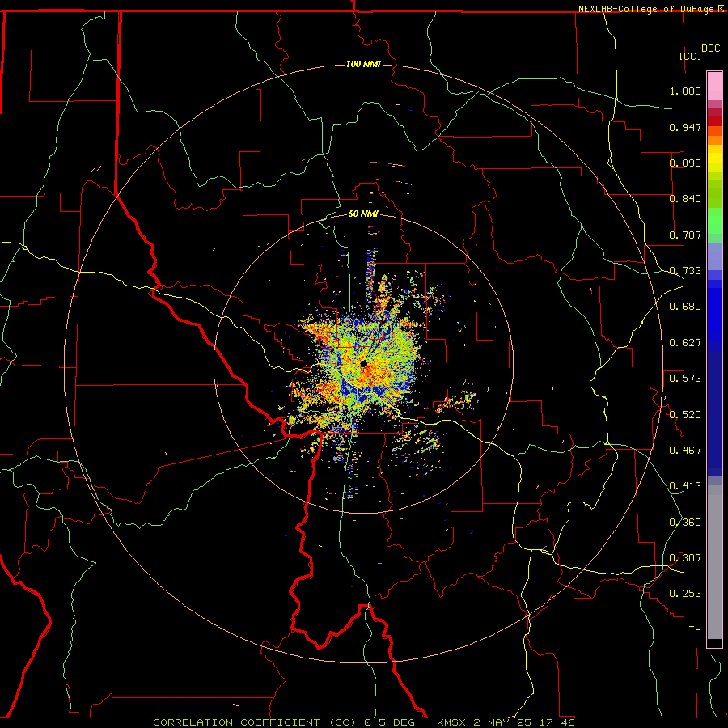Click the [CC] legend unit label
The image size is (728, 728).
[690, 56]
